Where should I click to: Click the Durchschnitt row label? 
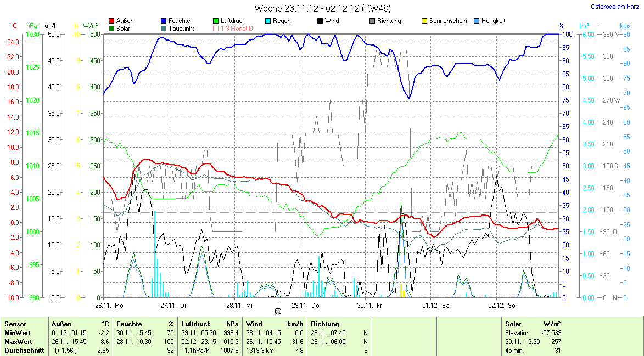point(24,351)
